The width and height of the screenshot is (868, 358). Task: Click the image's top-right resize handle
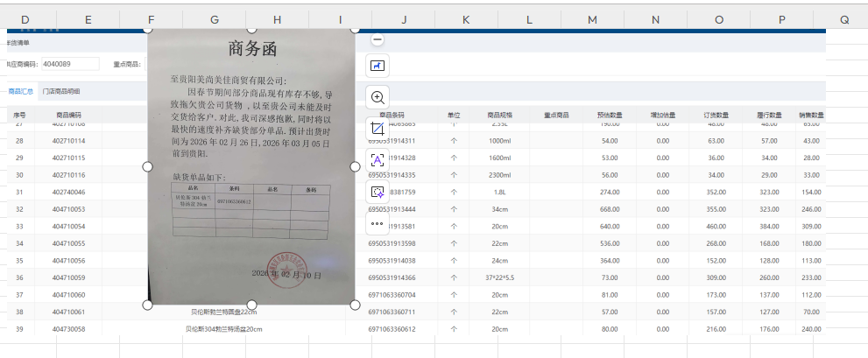(x=356, y=29)
